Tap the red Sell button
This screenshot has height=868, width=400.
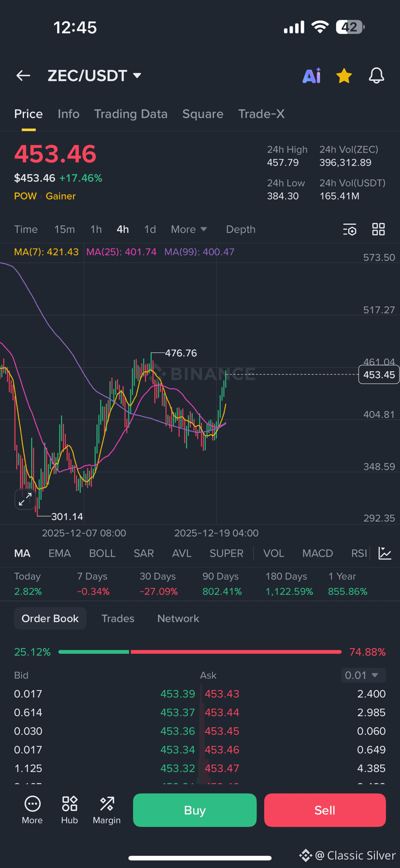click(x=325, y=810)
